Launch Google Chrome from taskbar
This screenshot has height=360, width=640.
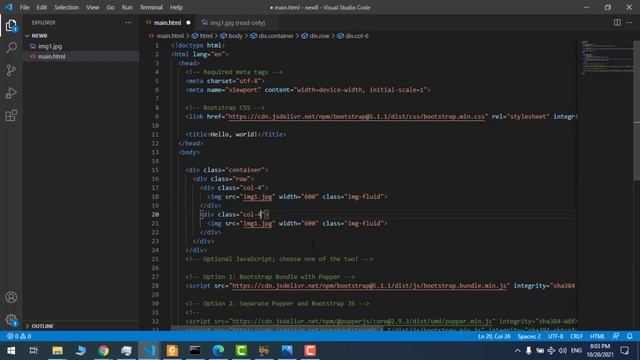point(103,351)
